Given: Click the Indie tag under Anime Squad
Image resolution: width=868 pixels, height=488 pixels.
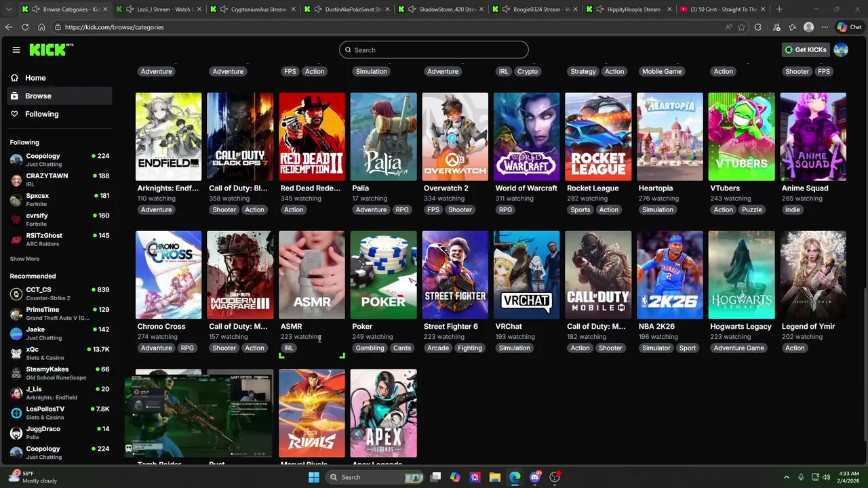Looking at the screenshot, I should coord(793,209).
